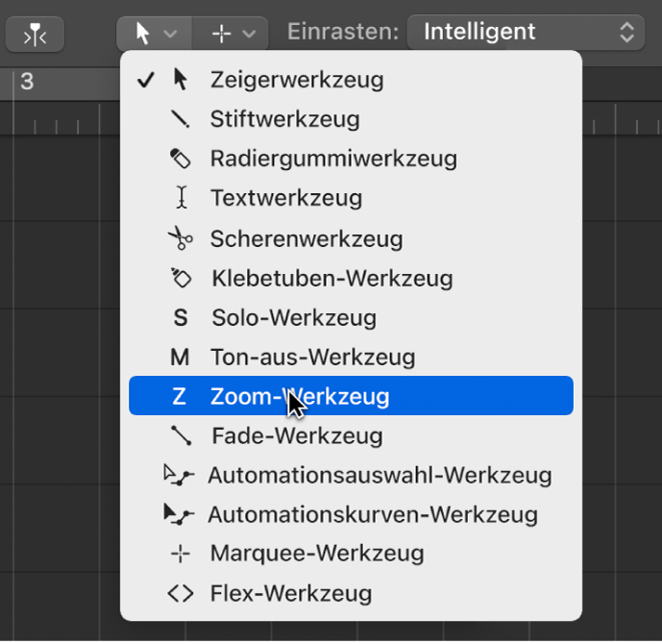Pick the Scherenwerkzeug scissors icon
This screenshot has height=644, width=662.
(181, 238)
